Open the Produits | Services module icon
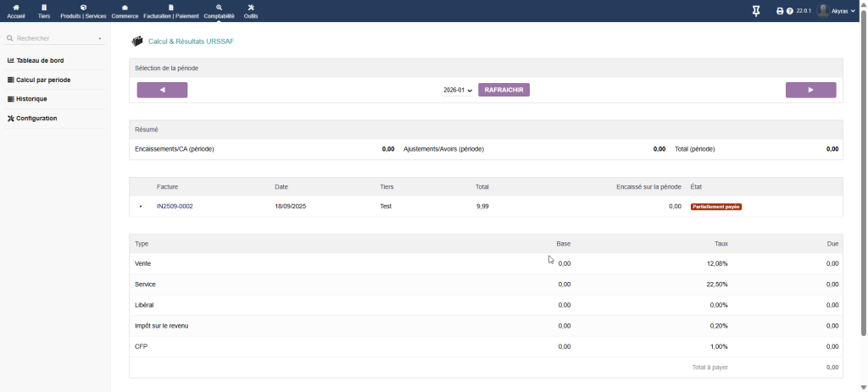 pos(83,8)
